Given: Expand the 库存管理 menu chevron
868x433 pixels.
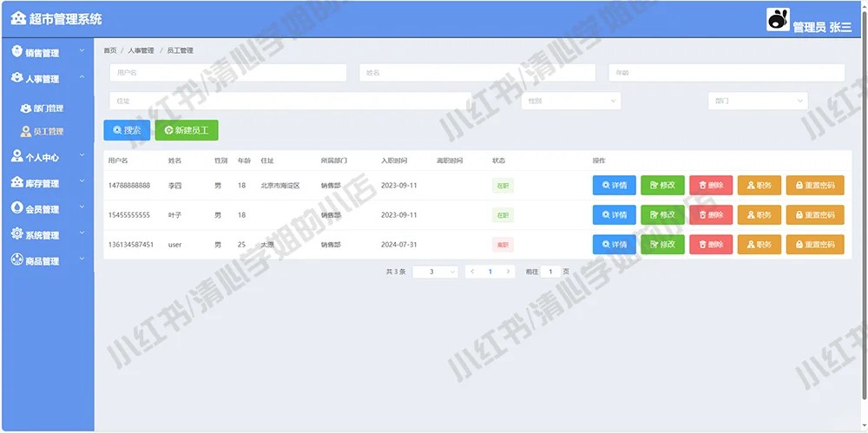Looking at the screenshot, I should click(x=82, y=181).
